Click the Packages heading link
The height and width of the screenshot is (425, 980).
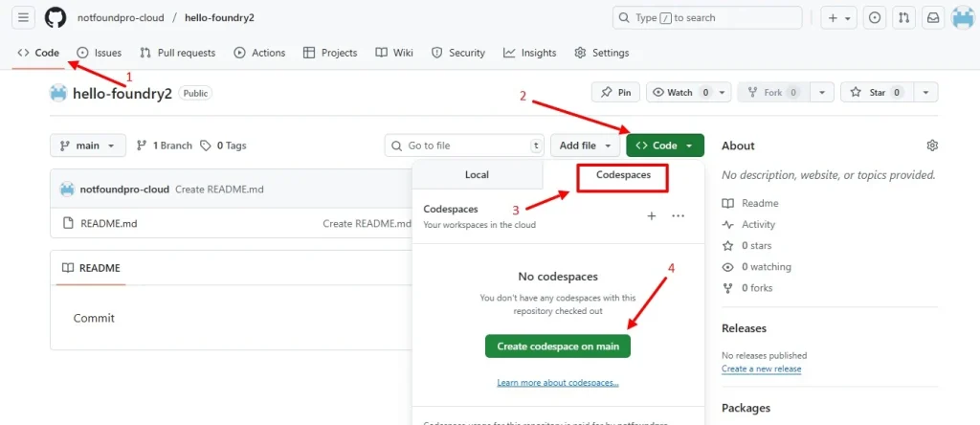click(x=746, y=408)
